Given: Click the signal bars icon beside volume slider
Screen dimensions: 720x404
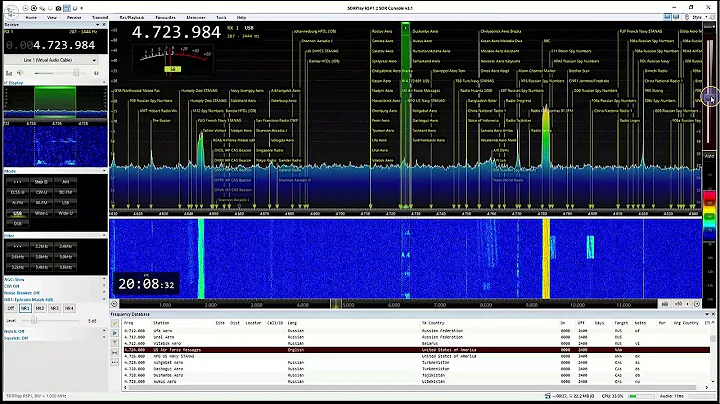Looking at the screenshot, I should [9, 73].
